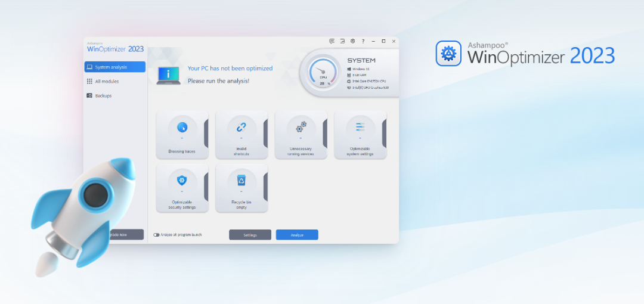
Task: Click the Optimizable security settings shield icon
Action: 181,180
